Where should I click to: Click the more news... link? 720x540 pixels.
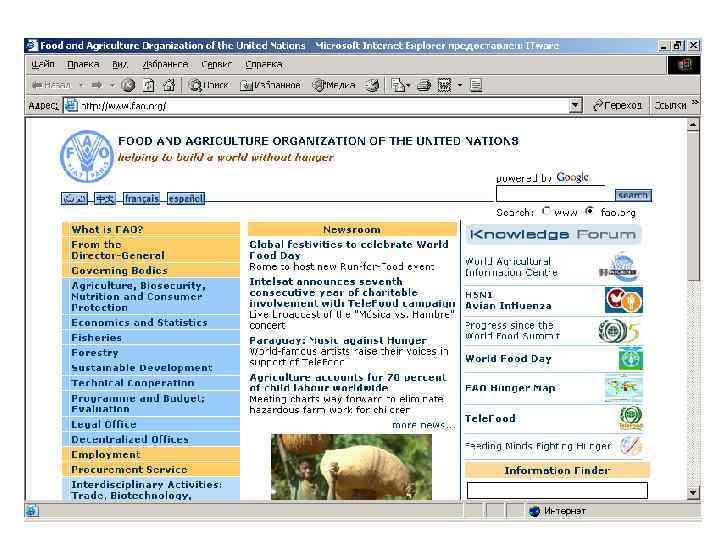point(423,425)
